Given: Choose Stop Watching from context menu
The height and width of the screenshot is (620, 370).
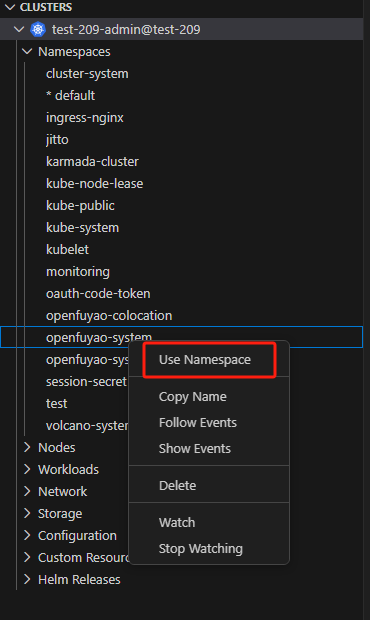Looking at the screenshot, I should tap(200, 548).
